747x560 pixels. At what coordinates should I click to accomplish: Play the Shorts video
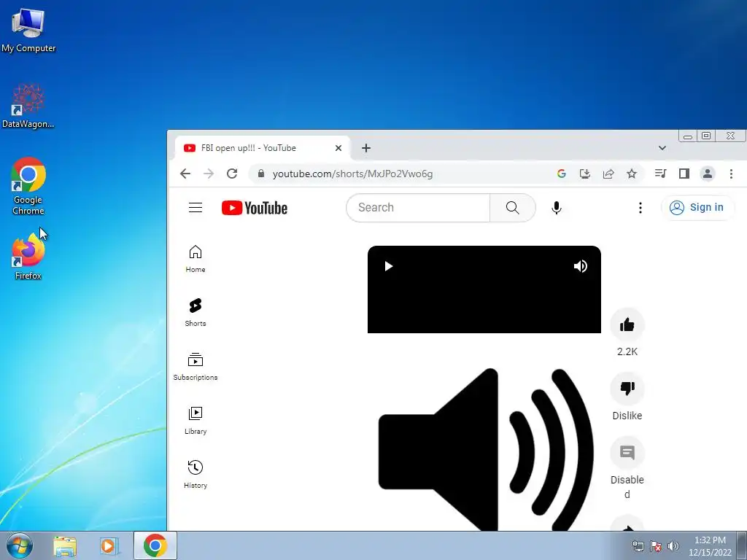388,266
